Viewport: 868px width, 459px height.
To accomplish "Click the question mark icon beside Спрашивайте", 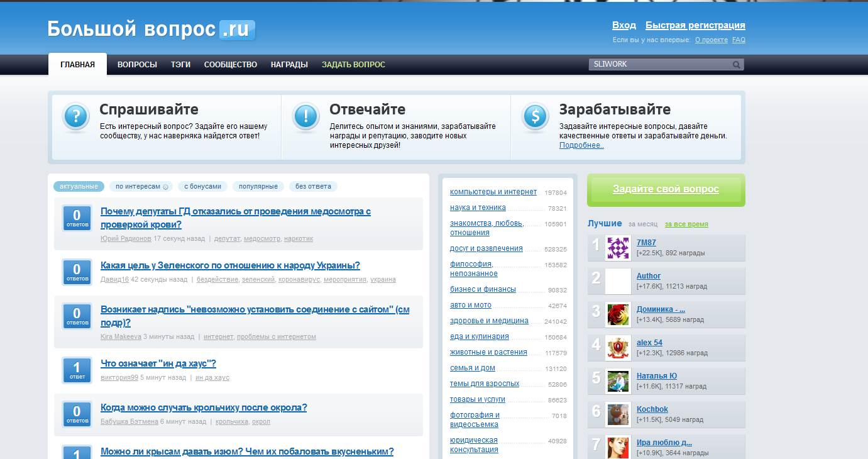I will [76, 117].
